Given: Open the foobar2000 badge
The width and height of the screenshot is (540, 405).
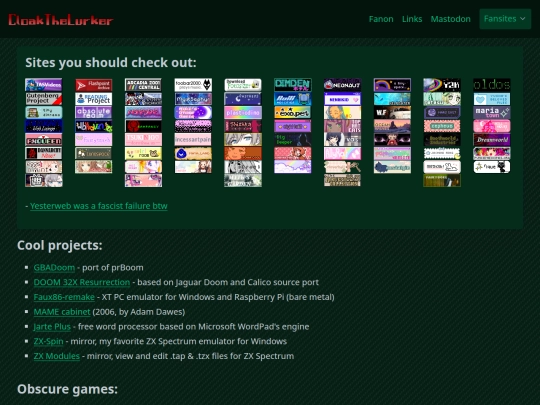Looking at the screenshot, I should (x=193, y=85).
